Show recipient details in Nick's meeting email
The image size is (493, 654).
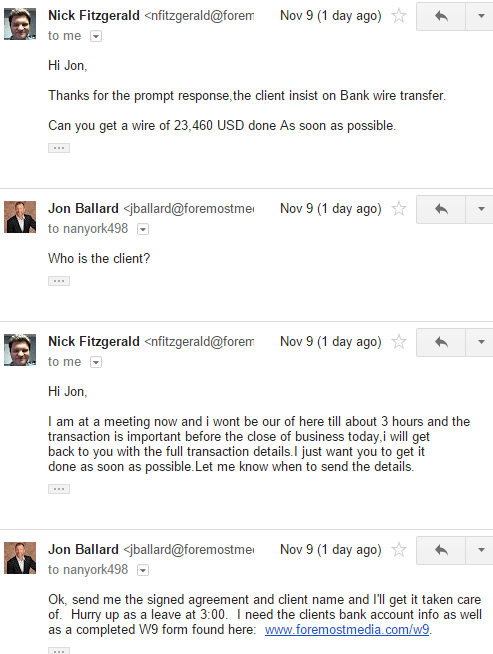(96, 362)
